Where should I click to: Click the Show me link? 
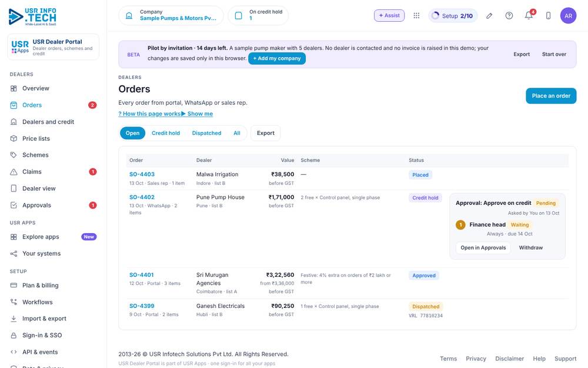pyautogui.click(x=197, y=114)
